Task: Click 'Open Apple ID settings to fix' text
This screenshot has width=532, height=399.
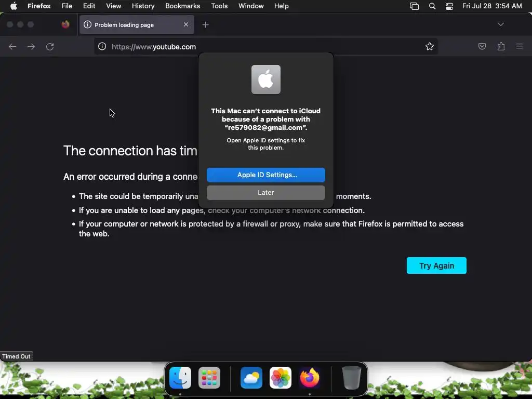Action: click(x=265, y=140)
